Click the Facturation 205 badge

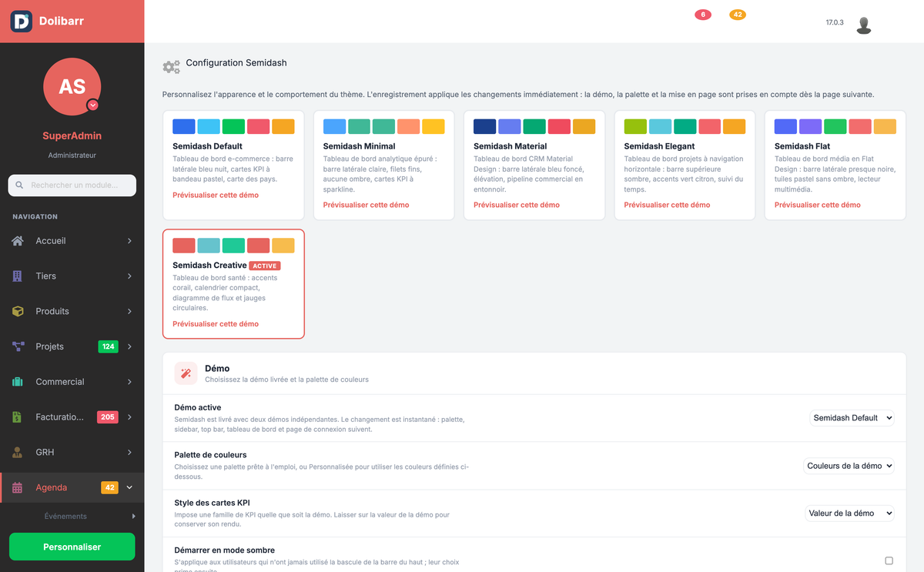coord(108,417)
